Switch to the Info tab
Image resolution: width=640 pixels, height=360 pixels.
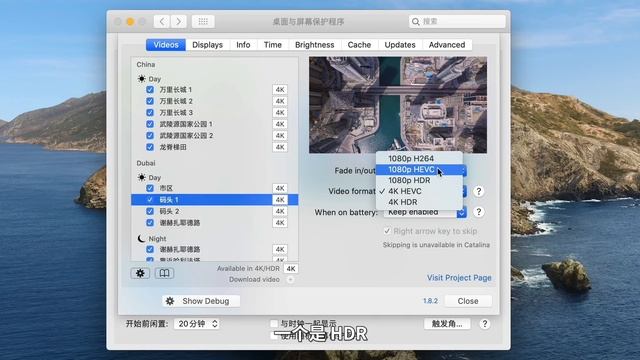tap(243, 45)
